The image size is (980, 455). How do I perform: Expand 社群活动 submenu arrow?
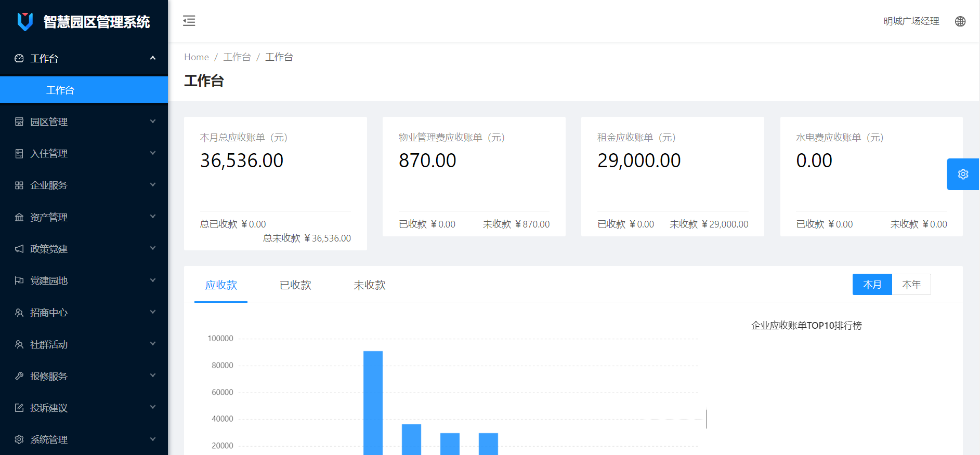click(x=153, y=343)
